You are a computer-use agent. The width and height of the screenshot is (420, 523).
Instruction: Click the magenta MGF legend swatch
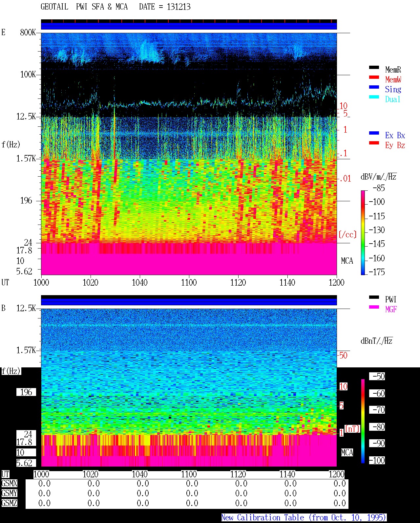tap(374, 307)
